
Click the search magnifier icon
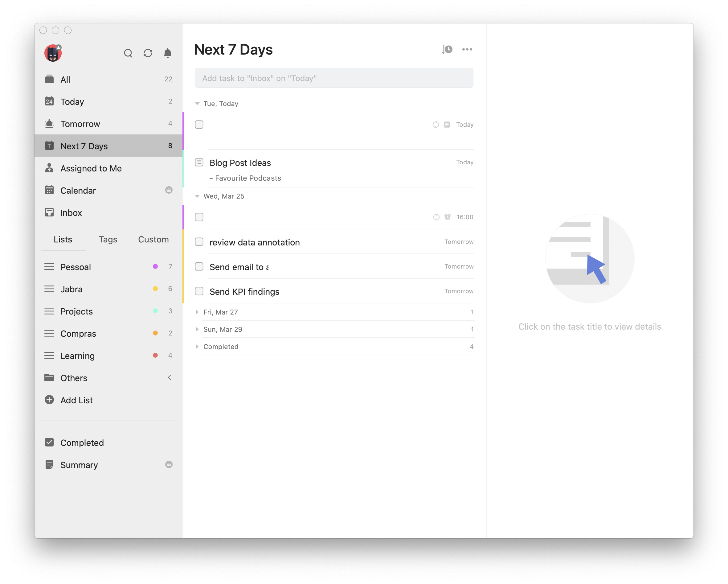128,53
